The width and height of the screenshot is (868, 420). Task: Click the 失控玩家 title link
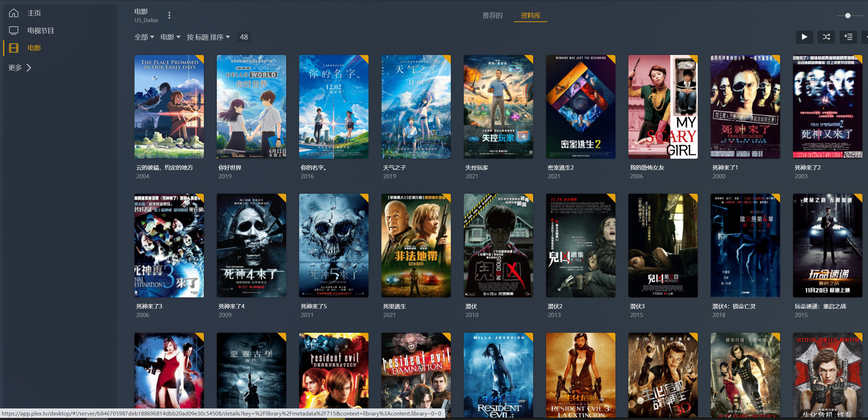click(476, 167)
